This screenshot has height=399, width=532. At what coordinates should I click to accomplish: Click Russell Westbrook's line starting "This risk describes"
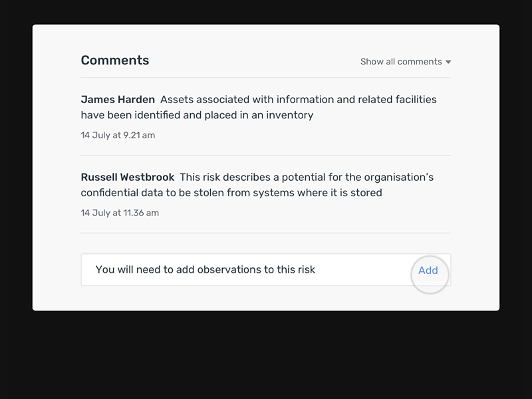[307, 178]
